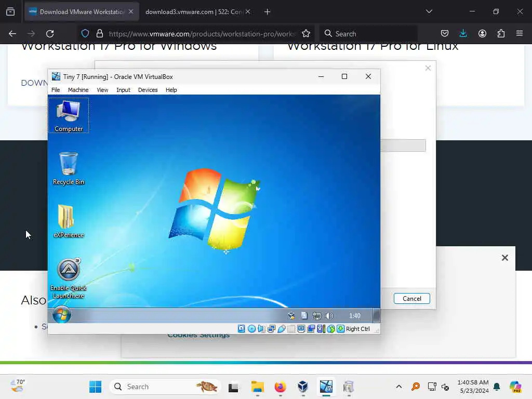Click the optical disk indicator in VirtualBox status bar
532x399 pixels.
251,329
